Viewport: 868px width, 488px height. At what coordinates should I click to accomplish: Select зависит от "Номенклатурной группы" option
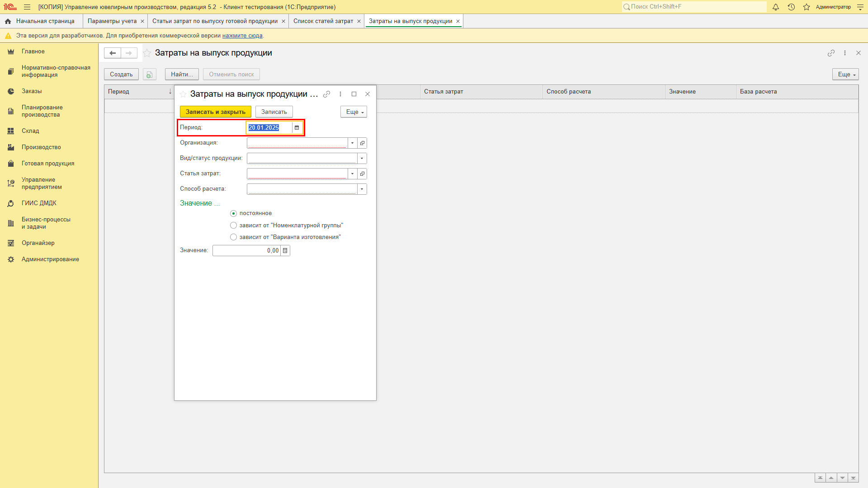233,225
